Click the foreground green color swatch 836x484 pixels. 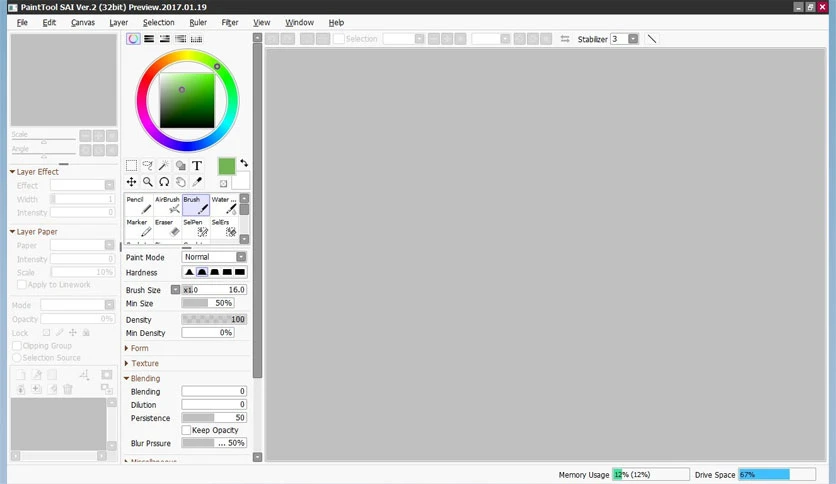click(x=227, y=166)
